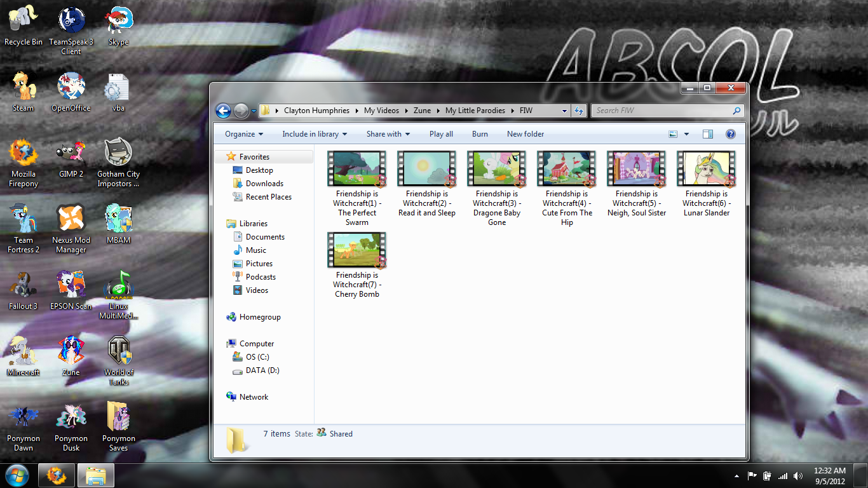The width and height of the screenshot is (868, 488).
Task: Go to My Little Parodies breadcrumb
Action: tap(475, 111)
